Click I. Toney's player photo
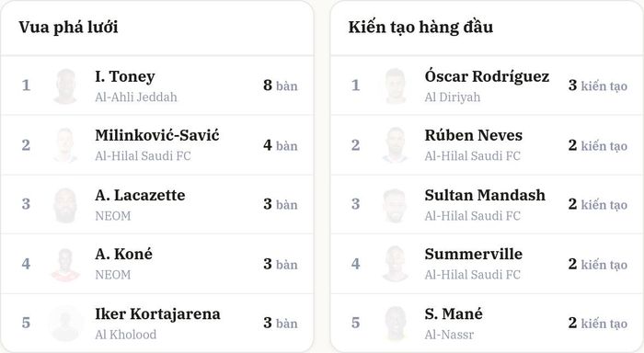644x353 pixels. point(65,85)
